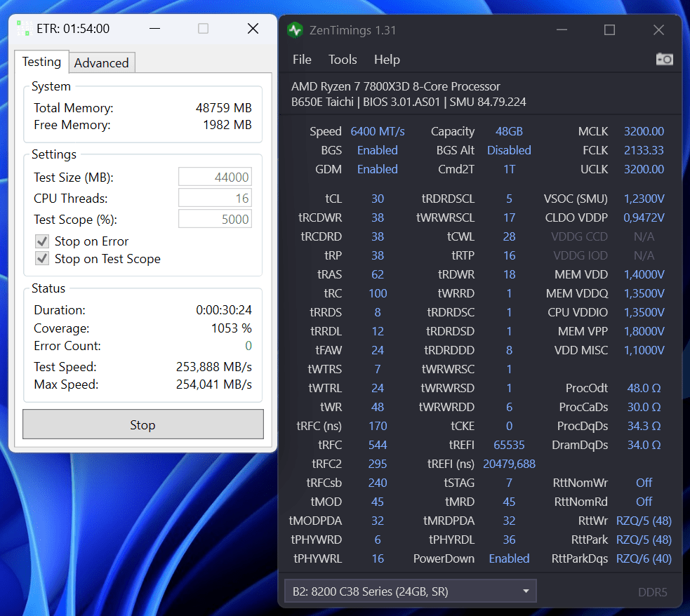Click the Duration value 0:00:30:24

tap(223, 310)
